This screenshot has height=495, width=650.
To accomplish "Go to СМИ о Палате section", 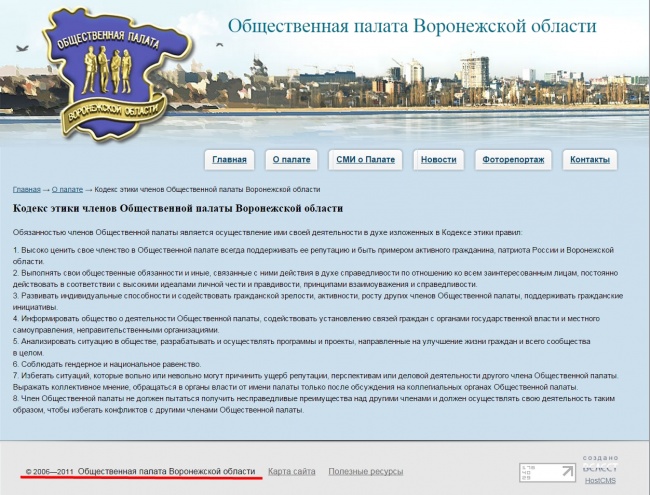I will click(365, 160).
